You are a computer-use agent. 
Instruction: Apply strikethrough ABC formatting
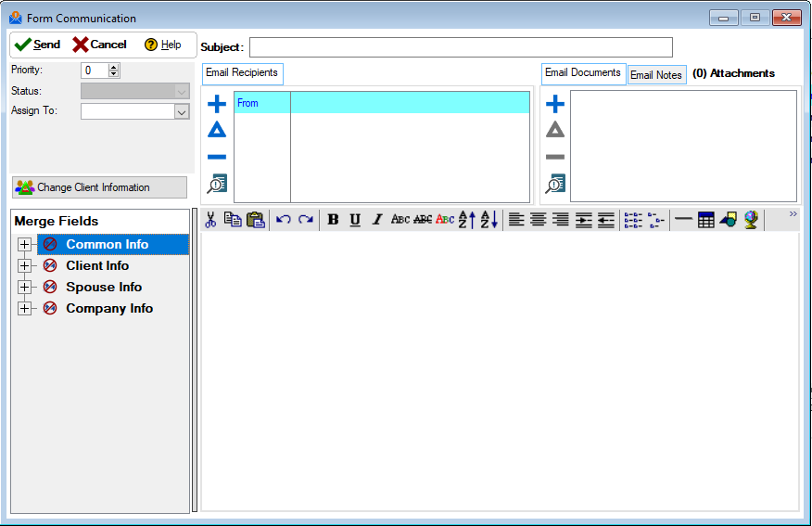(x=423, y=219)
